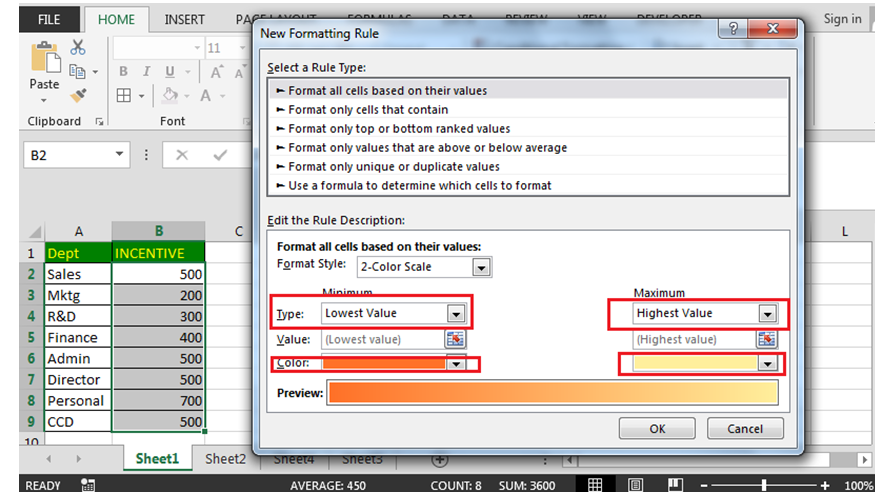Click range selector icon for minimum value
Screen dimensions: 885x503
click(x=455, y=339)
